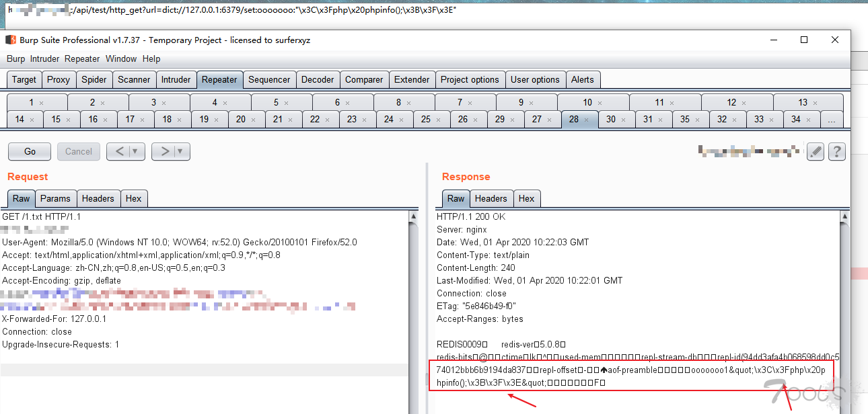Screen dimensions: 868x414
Task: Click the Cancel button
Action: (x=79, y=151)
